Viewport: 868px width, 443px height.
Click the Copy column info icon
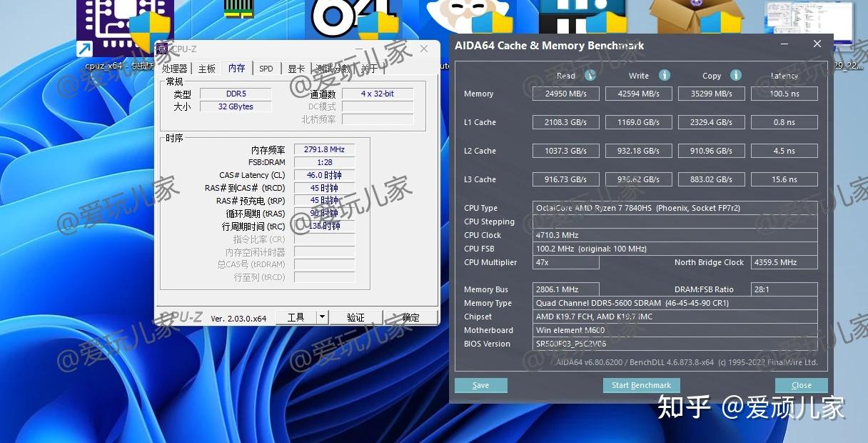[x=736, y=75]
